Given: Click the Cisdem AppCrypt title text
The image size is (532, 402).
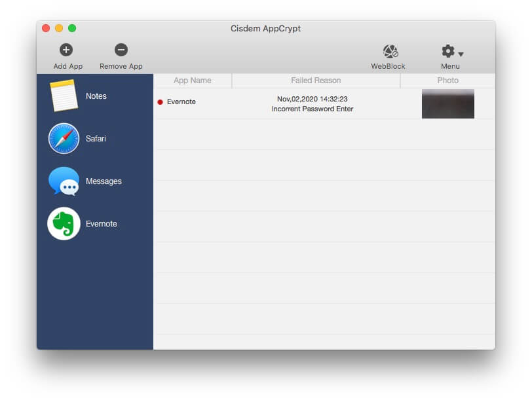Looking at the screenshot, I should click(x=265, y=28).
